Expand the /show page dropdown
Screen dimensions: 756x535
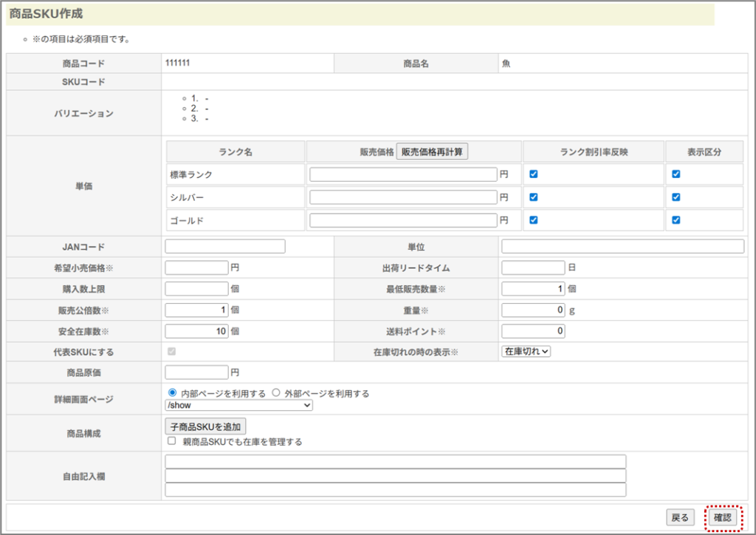(x=238, y=405)
